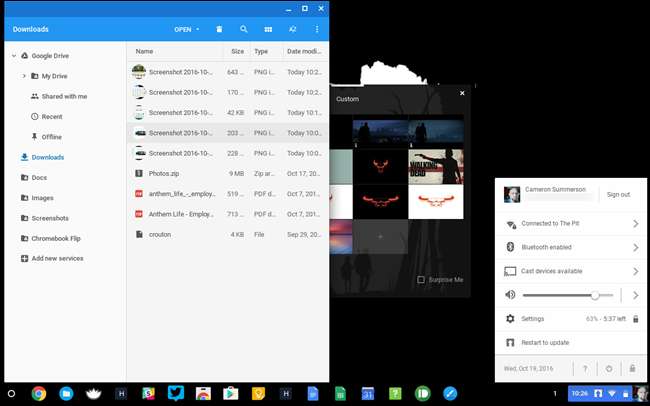Viewport: 650px width, 406px height.
Task: Sort files by Size column
Action: click(x=238, y=51)
